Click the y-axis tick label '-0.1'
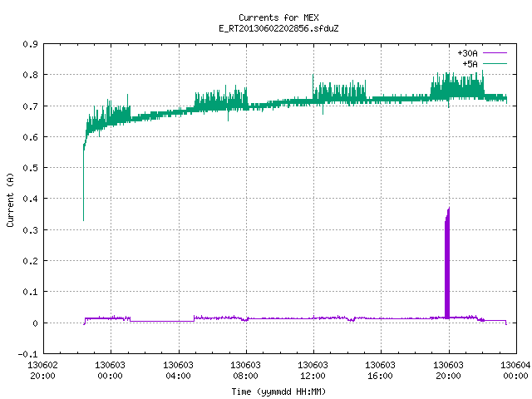Viewport: 532px width, 399px height. [x=27, y=354]
